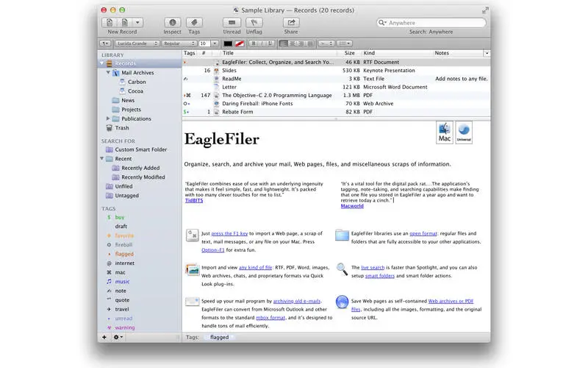Viewport: 588px width, 368px height.
Task: Click the Unflag flag icon
Action: 254,23
